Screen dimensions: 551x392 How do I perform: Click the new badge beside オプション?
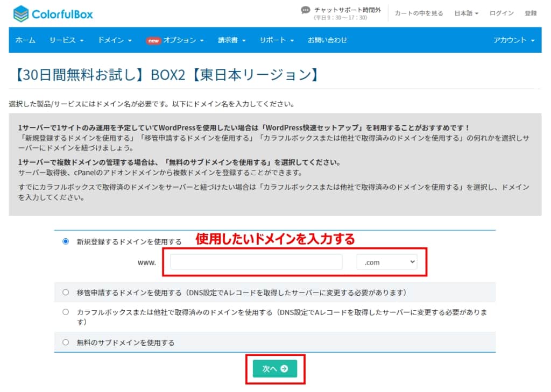pos(153,41)
